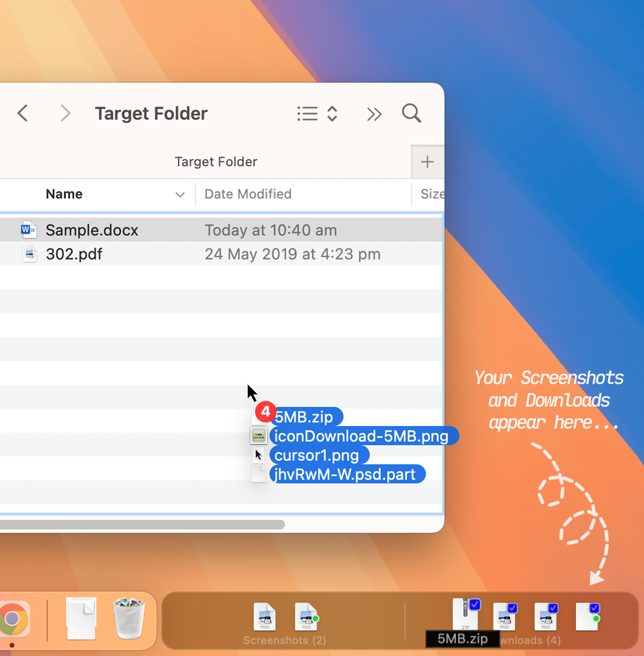
Task: Select Sample.docx file row
Action: click(x=221, y=230)
